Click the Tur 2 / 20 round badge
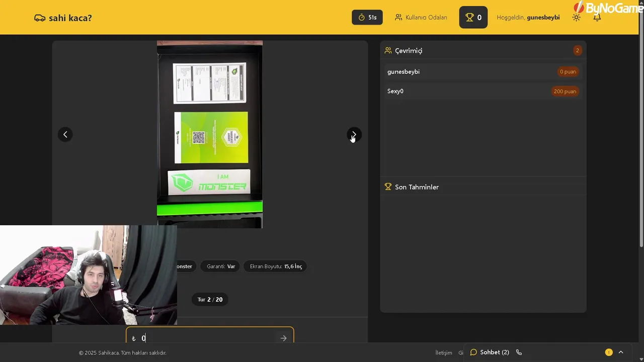The height and width of the screenshot is (362, 644). (x=210, y=300)
